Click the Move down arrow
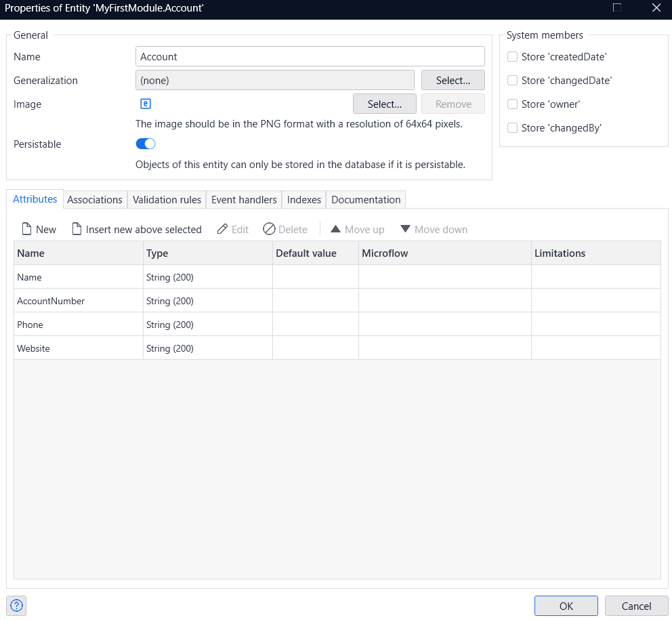This screenshot has height=620, width=672. pyautogui.click(x=405, y=229)
